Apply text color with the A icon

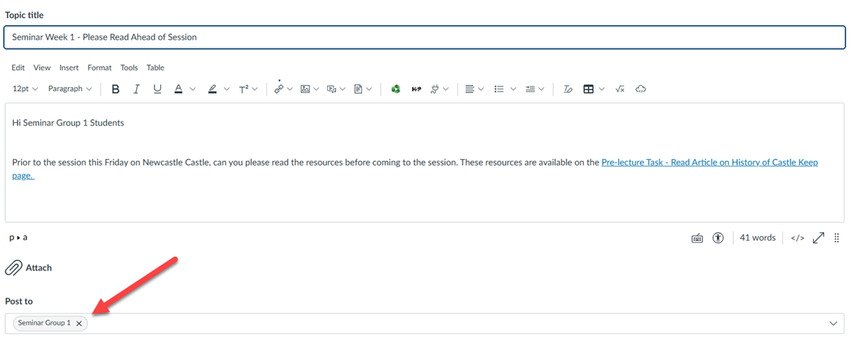pyautogui.click(x=179, y=89)
